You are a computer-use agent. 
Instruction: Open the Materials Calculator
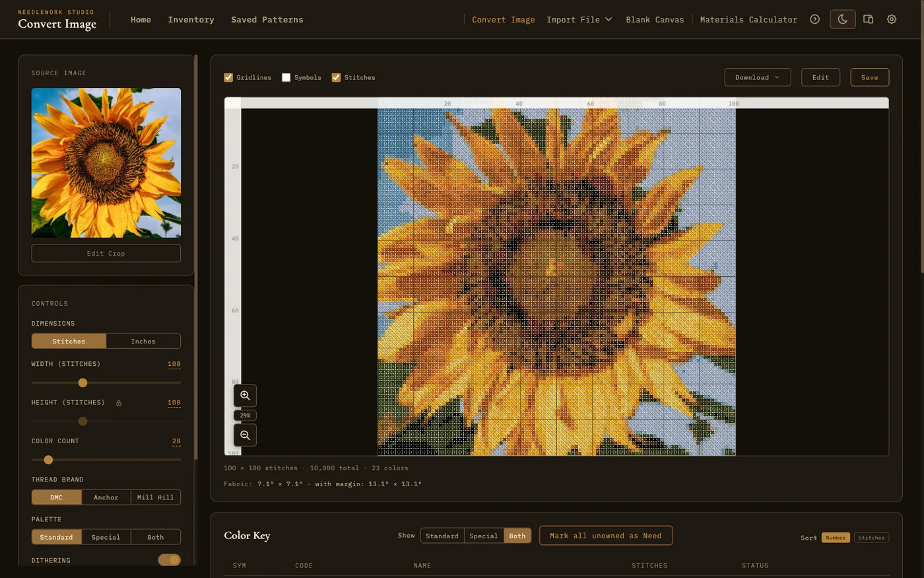pyautogui.click(x=748, y=20)
